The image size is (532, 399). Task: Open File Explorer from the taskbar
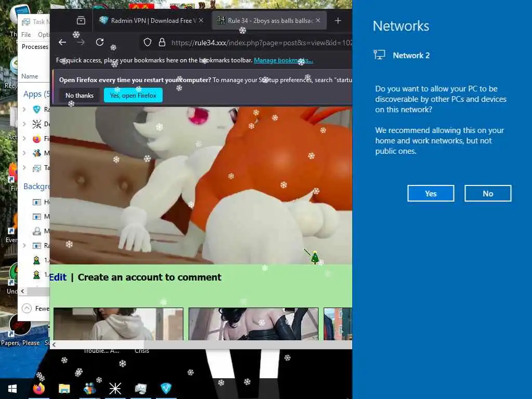(x=64, y=389)
